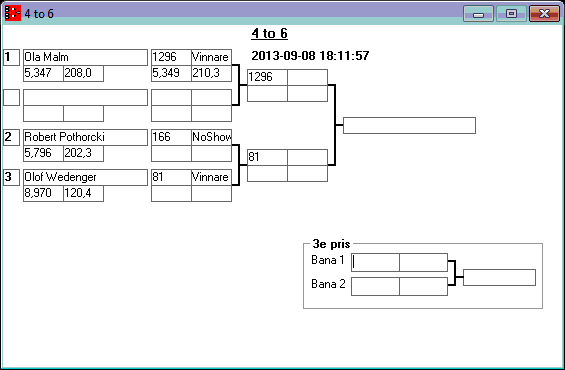Click the empty second competitor name field
This screenshot has width=565, height=370.
[x=85, y=97]
